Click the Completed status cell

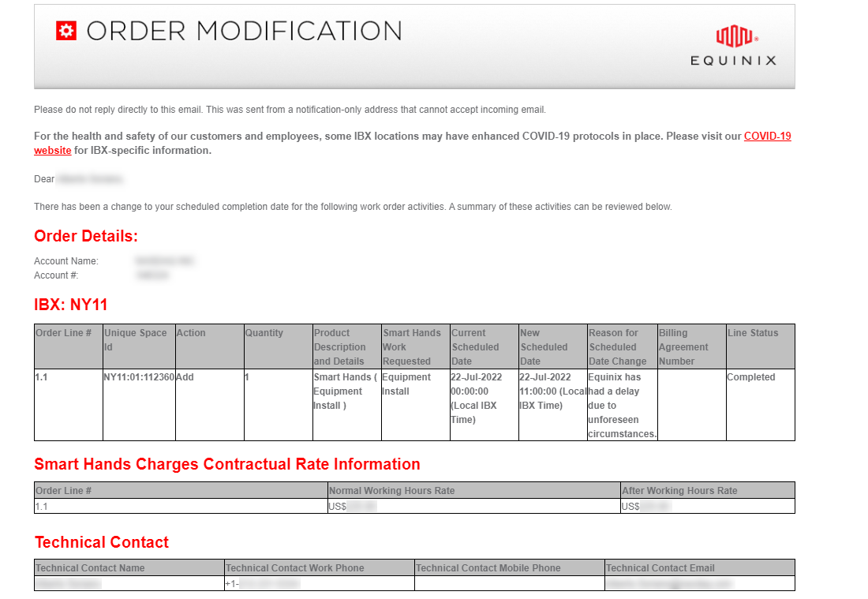(761, 405)
